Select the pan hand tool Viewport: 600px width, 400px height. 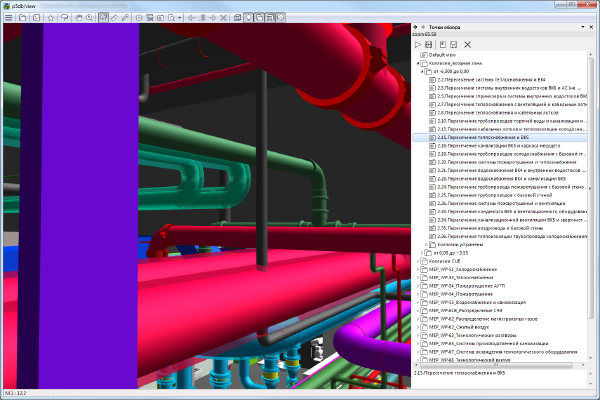(x=79, y=17)
